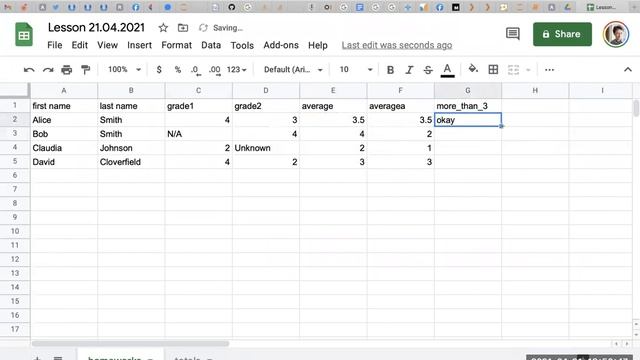Open the text color picker
640x360 pixels.
point(447,70)
